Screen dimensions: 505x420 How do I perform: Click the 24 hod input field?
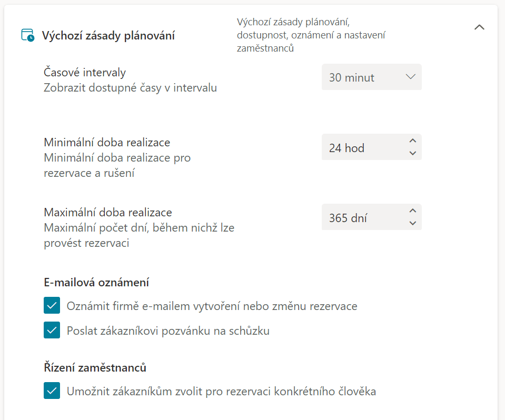tap(363, 148)
